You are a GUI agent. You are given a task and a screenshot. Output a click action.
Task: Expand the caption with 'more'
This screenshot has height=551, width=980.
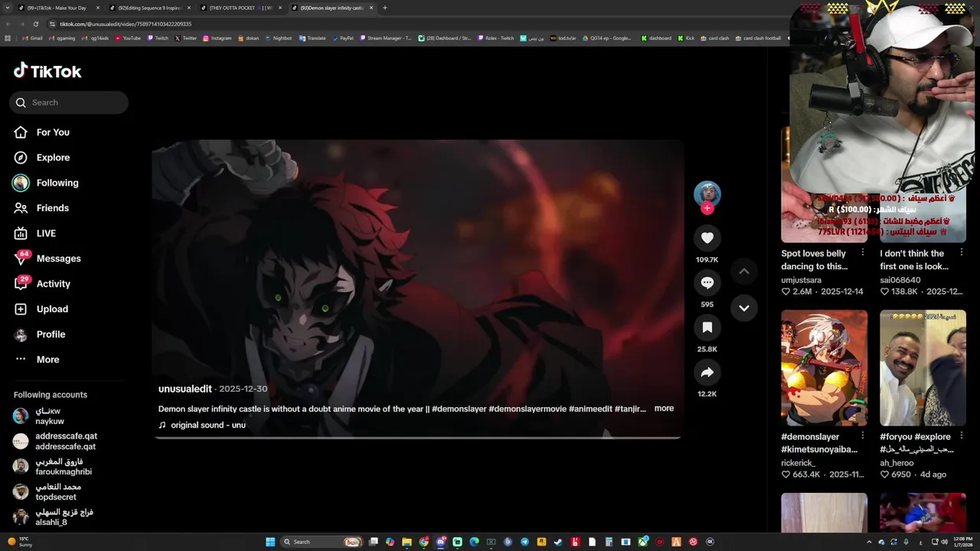pos(664,409)
